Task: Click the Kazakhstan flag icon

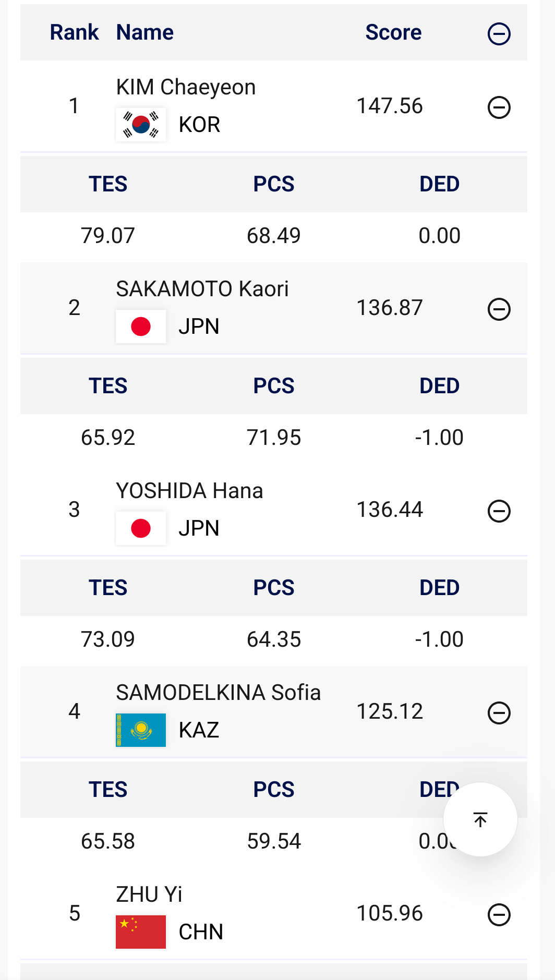Action: [141, 730]
